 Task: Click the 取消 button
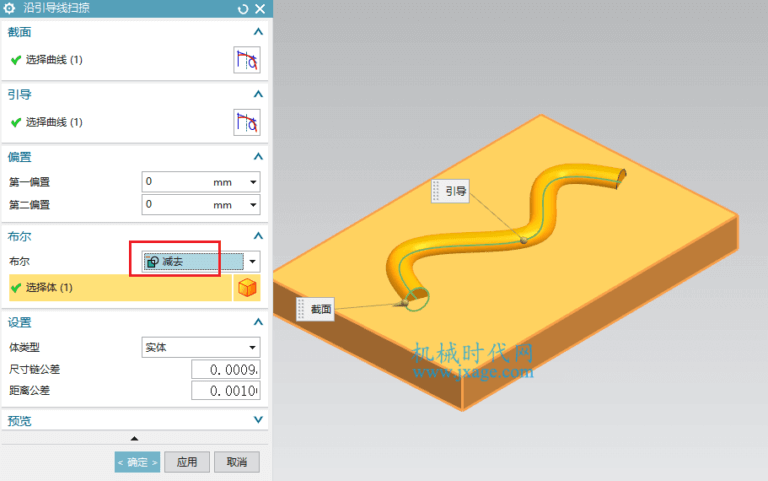(237, 462)
